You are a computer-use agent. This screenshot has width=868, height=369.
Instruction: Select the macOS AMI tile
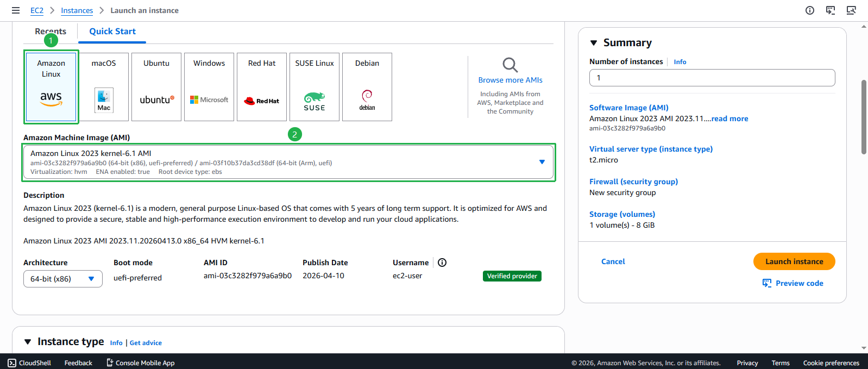coord(104,87)
